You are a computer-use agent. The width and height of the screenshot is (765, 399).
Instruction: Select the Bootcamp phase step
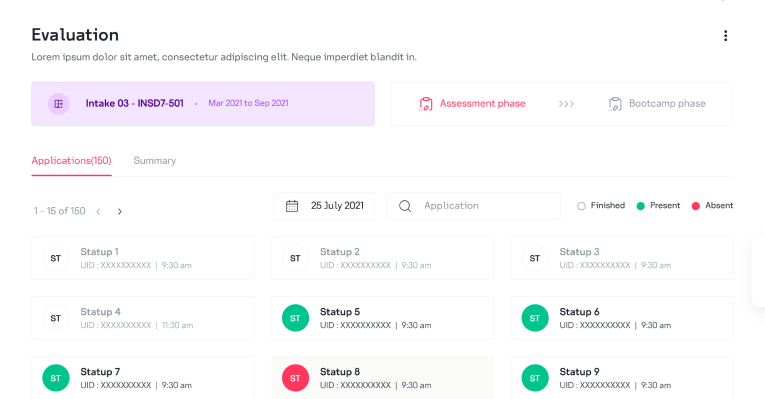click(x=657, y=103)
